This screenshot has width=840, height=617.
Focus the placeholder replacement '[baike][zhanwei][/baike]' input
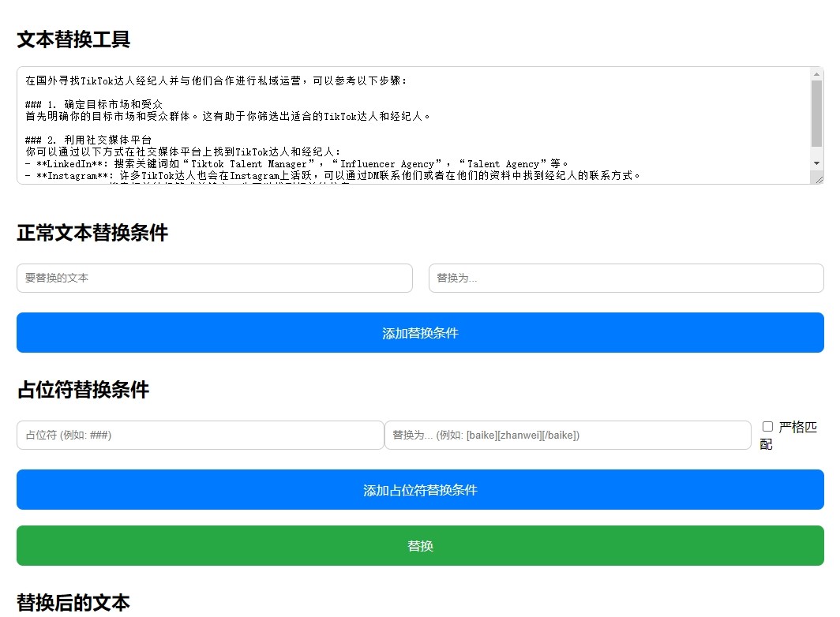click(568, 435)
